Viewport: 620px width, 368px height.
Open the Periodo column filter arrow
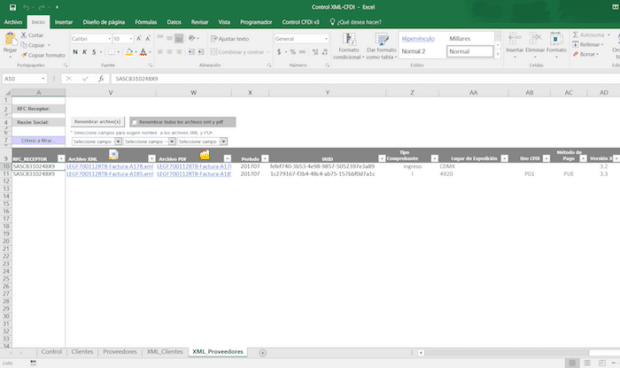pyautogui.click(x=265, y=159)
